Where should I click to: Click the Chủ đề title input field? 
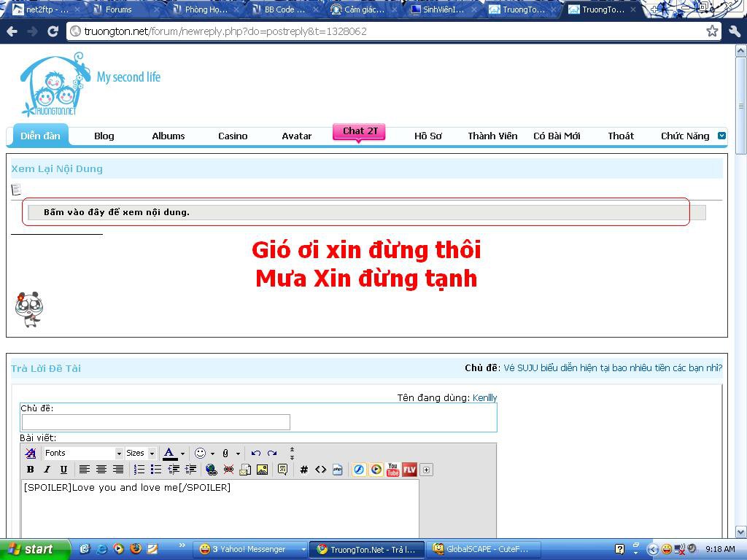pos(156,422)
